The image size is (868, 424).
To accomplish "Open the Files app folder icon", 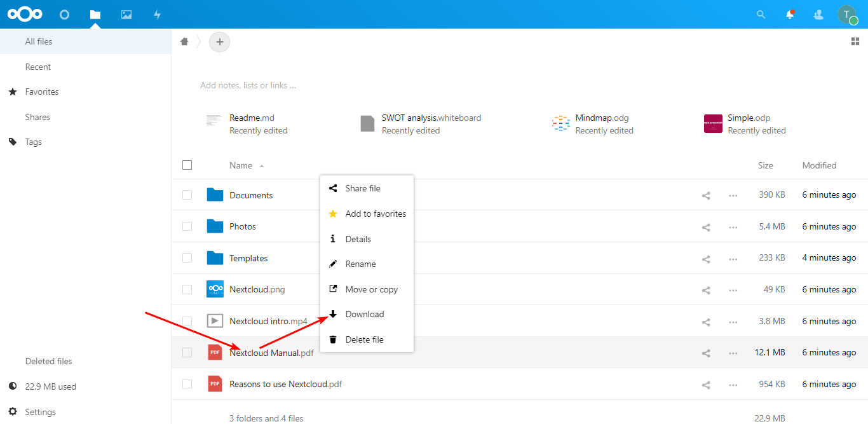I will click(95, 14).
